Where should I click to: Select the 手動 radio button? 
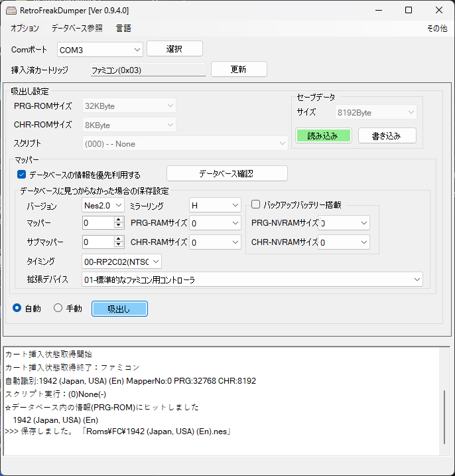pos(58,308)
